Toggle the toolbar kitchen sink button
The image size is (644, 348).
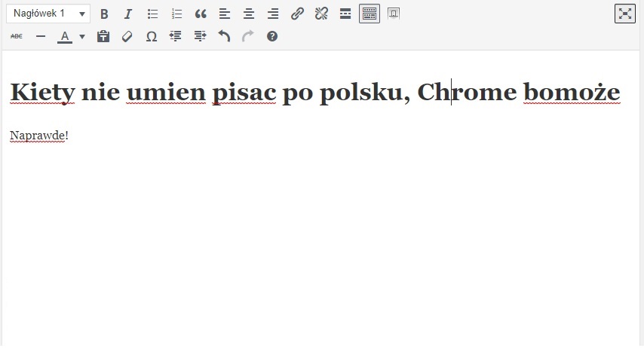click(x=370, y=14)
